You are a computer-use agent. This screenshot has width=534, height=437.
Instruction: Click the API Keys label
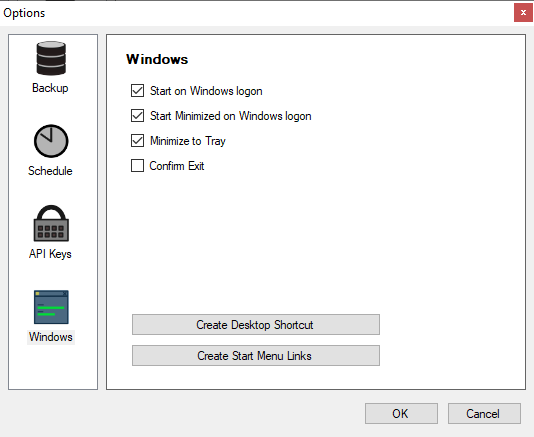pos(50,254)
